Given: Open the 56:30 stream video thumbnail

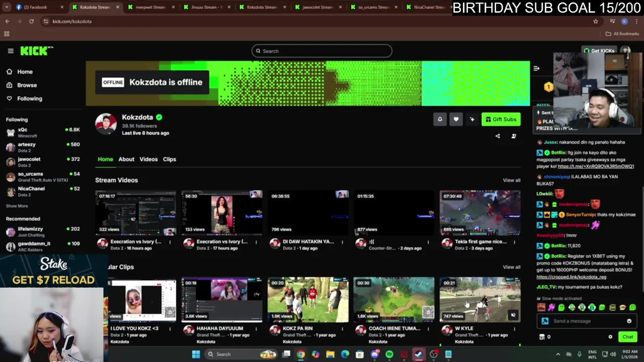Looking at the screenshot, I should [222, 213].
